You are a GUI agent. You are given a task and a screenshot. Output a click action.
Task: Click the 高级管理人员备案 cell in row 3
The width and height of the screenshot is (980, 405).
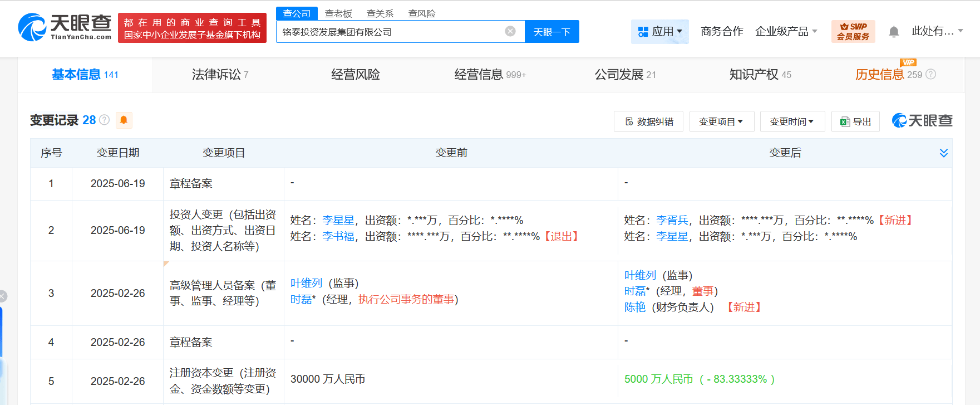[x=223, y=293]
